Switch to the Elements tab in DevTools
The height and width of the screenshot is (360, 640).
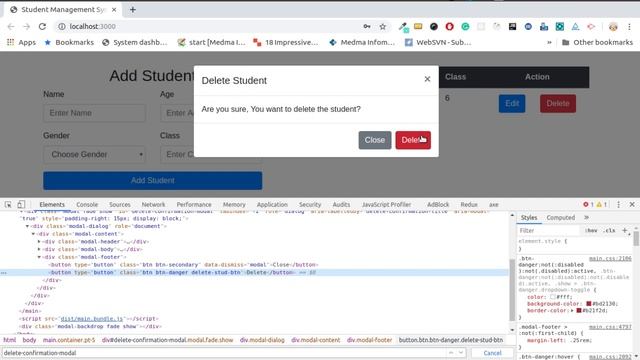[x=52, y=204]
